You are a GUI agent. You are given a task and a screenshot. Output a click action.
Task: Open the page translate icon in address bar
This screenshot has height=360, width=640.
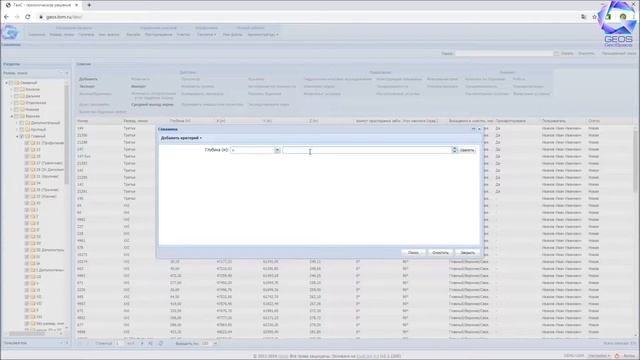tap(584, 17)
